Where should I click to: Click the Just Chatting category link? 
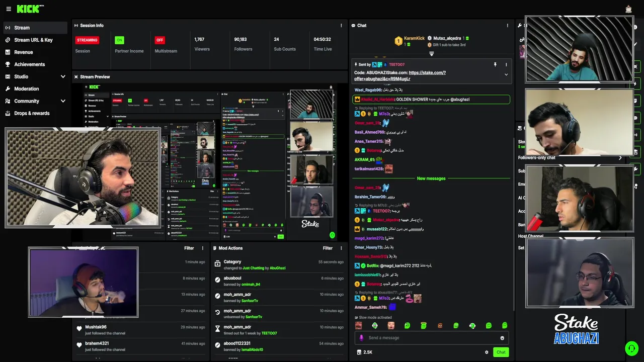pos(253,268)
